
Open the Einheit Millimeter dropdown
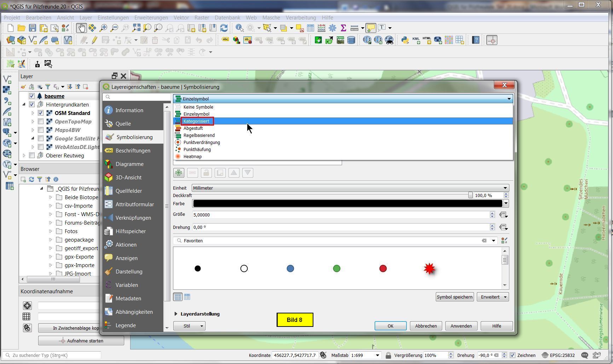pos(350,188)
